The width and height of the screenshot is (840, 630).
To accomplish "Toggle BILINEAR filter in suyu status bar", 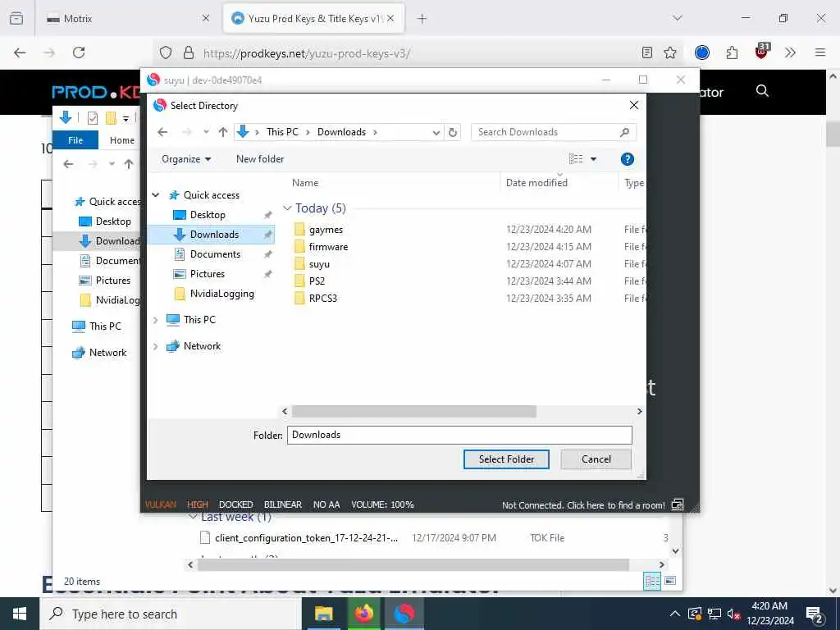I will [x=283, y=504].
